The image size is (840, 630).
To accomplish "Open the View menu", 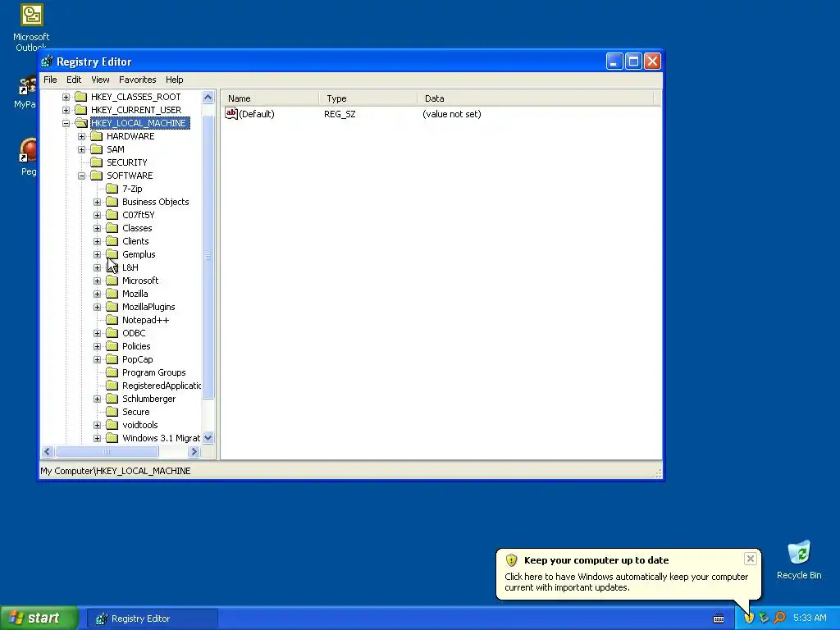I will [100, 80].
